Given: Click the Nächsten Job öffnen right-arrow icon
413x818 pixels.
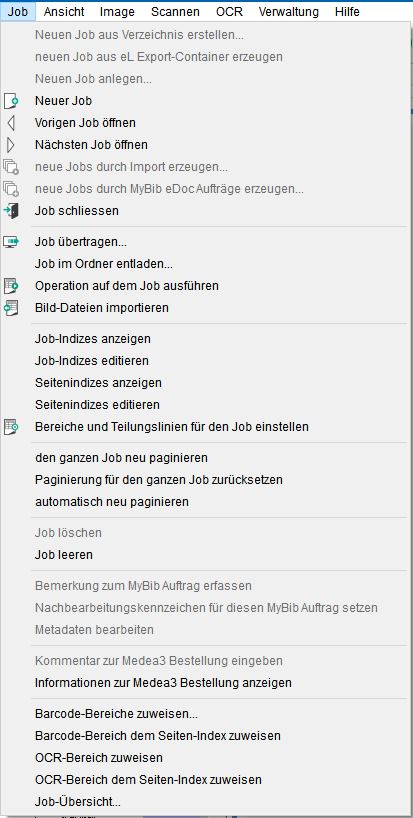Looking at the screenshot, I should [x=11, y=145].
